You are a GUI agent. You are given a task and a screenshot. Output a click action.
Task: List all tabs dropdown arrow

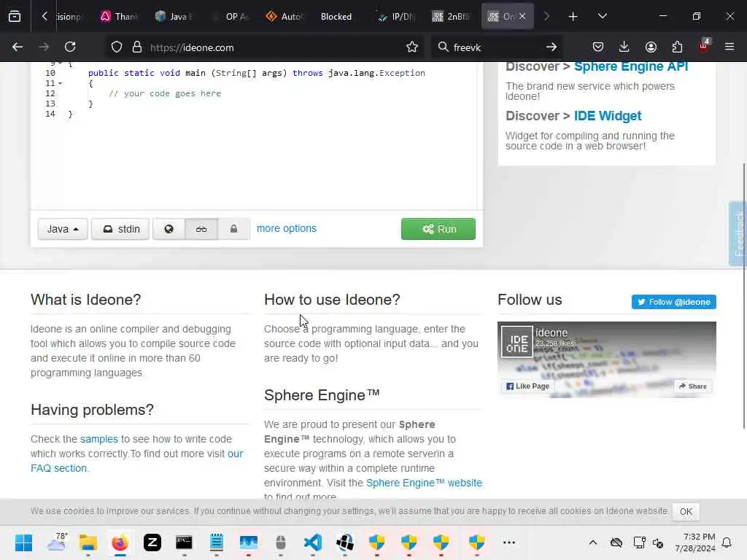click(x=602, y=17)
